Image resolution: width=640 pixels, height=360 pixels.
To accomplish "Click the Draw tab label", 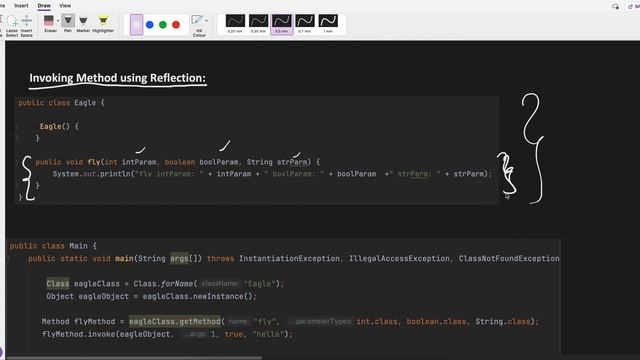I will pyautogui.click(x=44, y=6).
